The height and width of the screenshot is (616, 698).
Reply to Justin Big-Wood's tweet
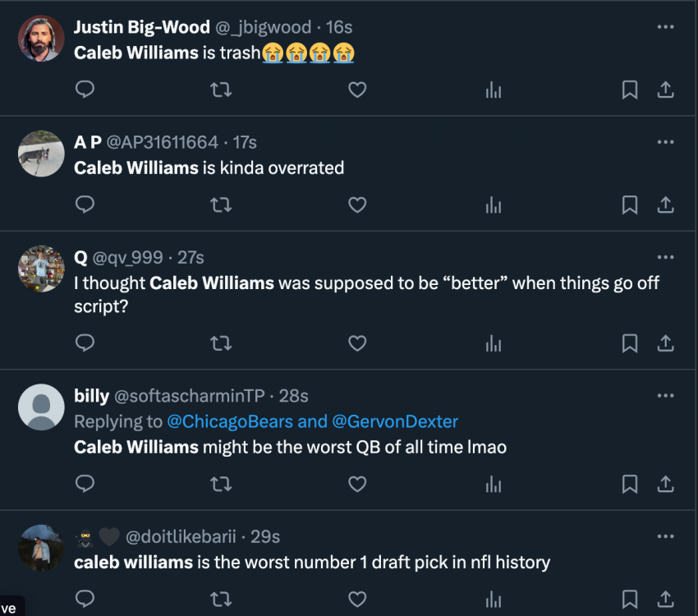coord(85,90)
